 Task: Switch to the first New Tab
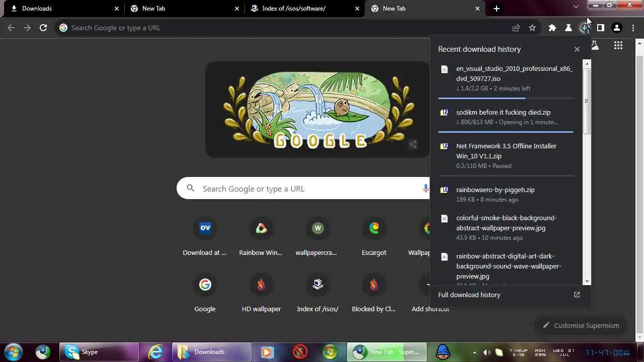tap(184, 9)
